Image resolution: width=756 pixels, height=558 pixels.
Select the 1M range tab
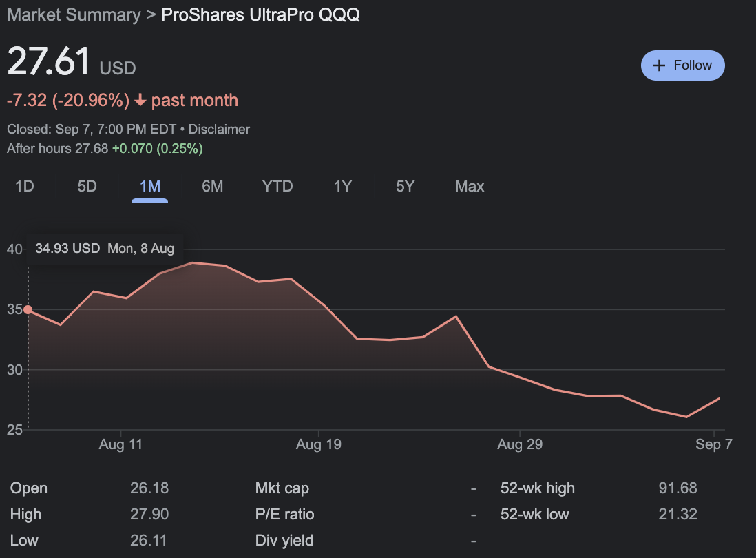point(150,186)
